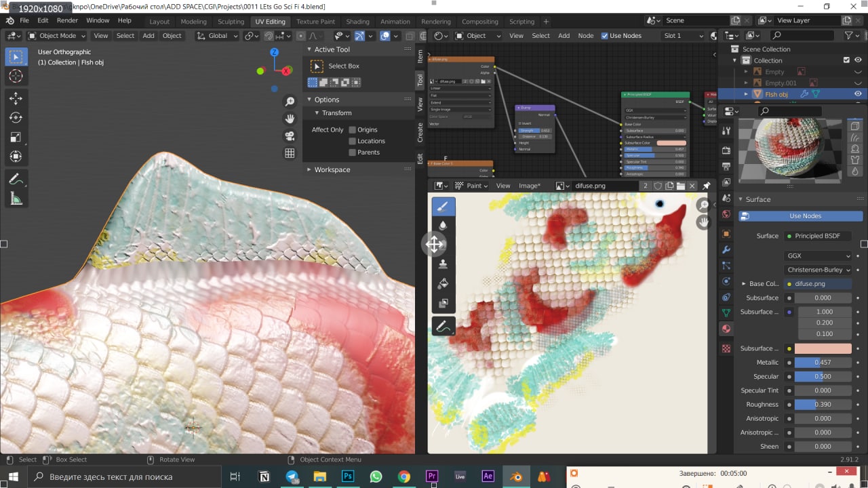Viewport: 868px width, 488px height.
Task: Activate the Annotate tool in 3D viewport
Action: pos(16,180)
